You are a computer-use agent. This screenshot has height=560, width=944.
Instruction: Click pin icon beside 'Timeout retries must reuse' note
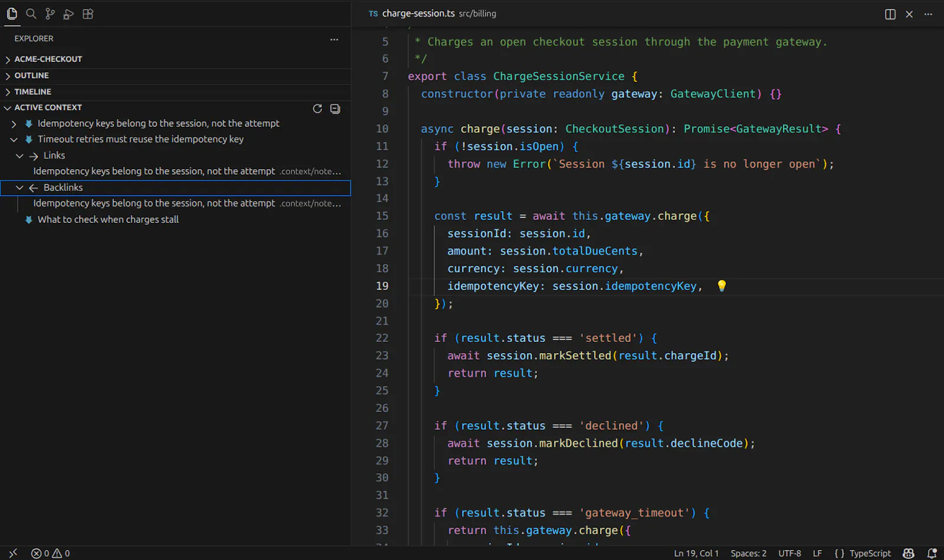tap(28, 139)
